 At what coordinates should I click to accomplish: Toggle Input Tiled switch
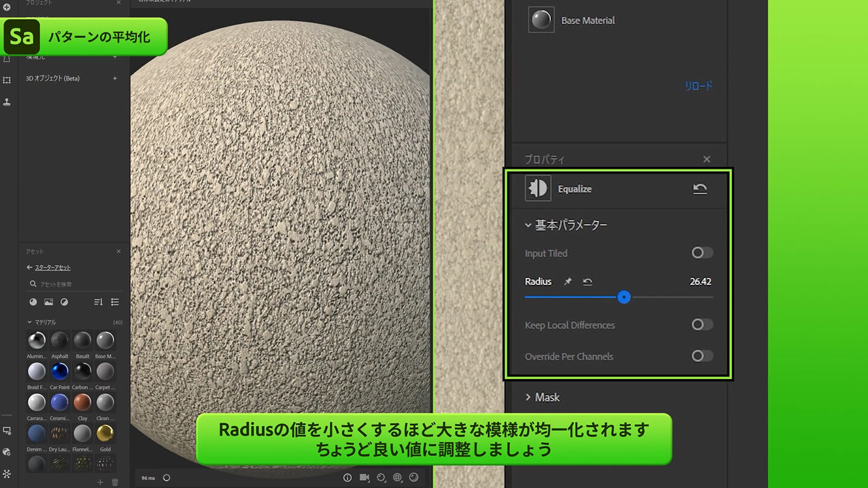pyautogui.click(x=702, y=253)
